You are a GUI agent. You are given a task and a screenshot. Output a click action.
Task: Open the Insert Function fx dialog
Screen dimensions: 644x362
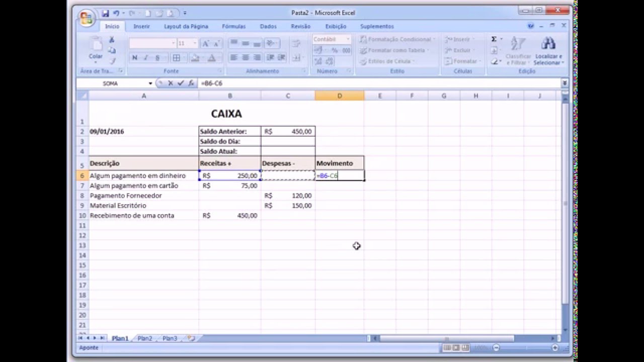point(191,83)
